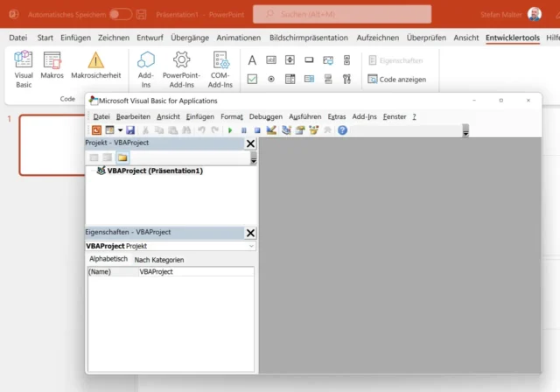560x392 pixels.
Task: Open Makrosicherheit settings
Action: point(94,66)
